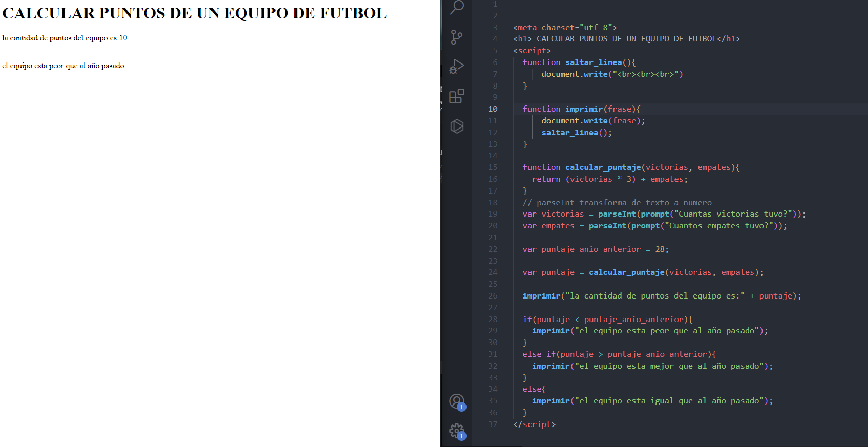Click the imprimir "esta mejor que" code line
The height and width of the screenshot is (447, 868).
[x=652, y=366]
